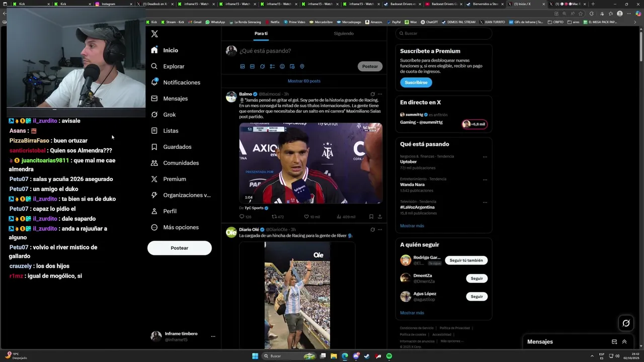This screenshot has height=362, width=644.
Task: Open the more options menu on Balmo's post
Action: click(380, 94)
